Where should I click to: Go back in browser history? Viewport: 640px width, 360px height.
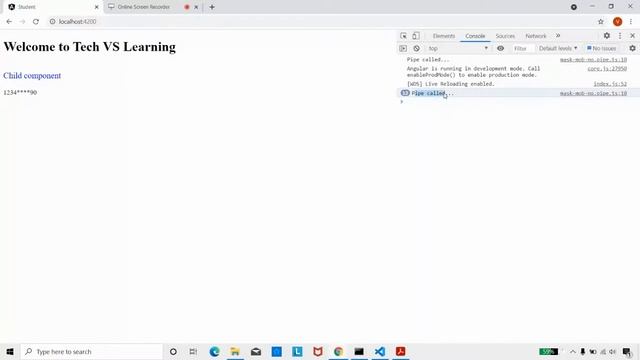tap(9, 22)
